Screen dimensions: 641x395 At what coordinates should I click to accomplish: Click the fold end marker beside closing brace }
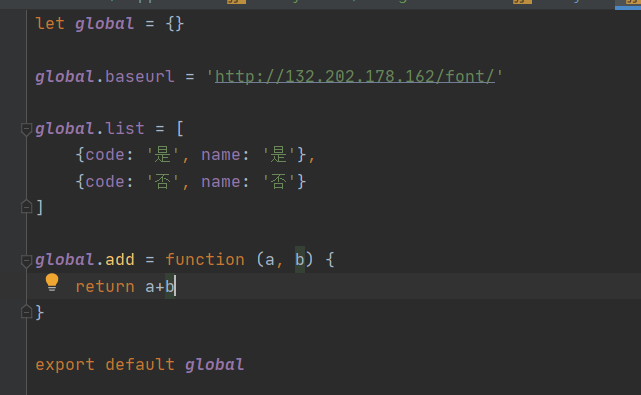[26, 312]
